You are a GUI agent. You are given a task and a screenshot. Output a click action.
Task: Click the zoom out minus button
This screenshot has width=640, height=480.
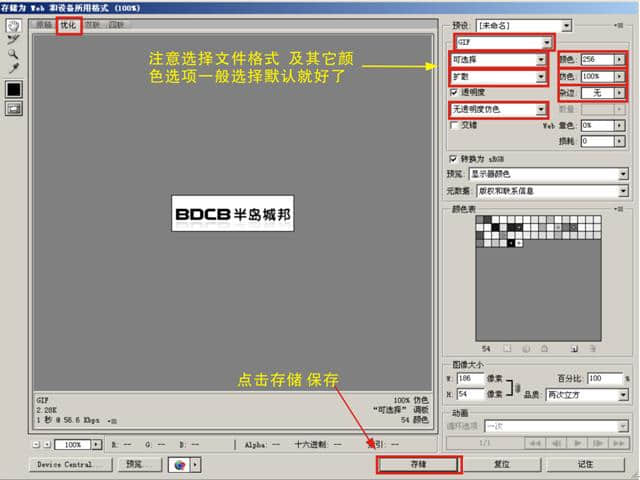[37, 444]
